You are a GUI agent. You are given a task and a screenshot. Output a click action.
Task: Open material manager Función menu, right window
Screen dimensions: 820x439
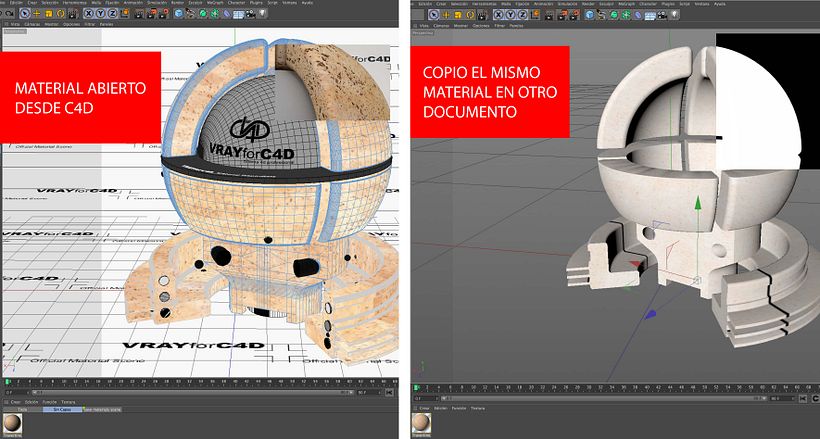pyautogui.click(x=459, y=408)
